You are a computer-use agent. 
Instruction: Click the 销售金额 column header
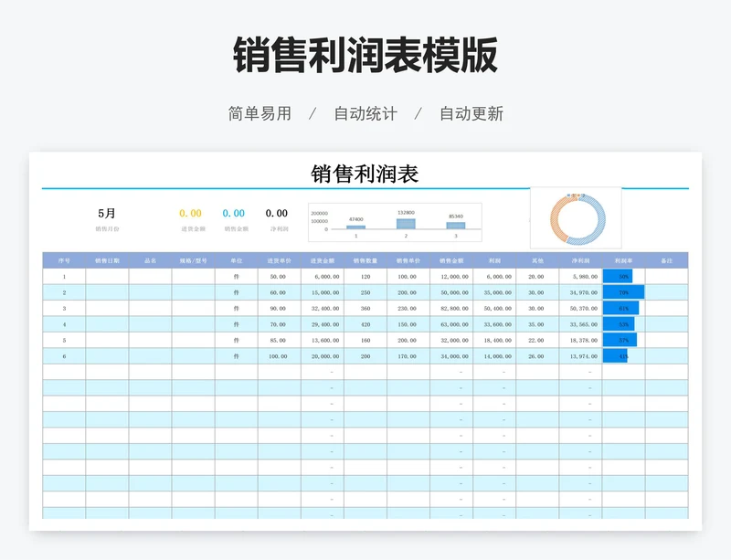(451, 260)
